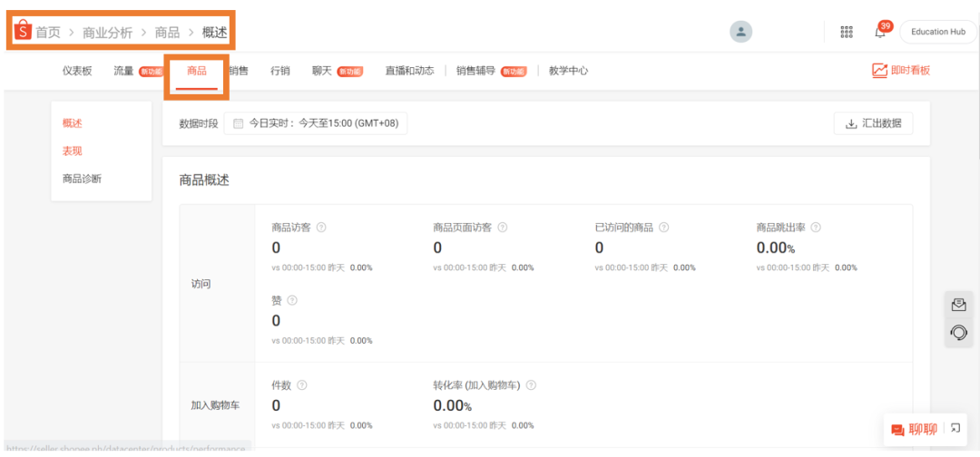Screen dimensions: 980x457
Task: Select 表现 in the left sidebar
Action: (x=72, y=151)
